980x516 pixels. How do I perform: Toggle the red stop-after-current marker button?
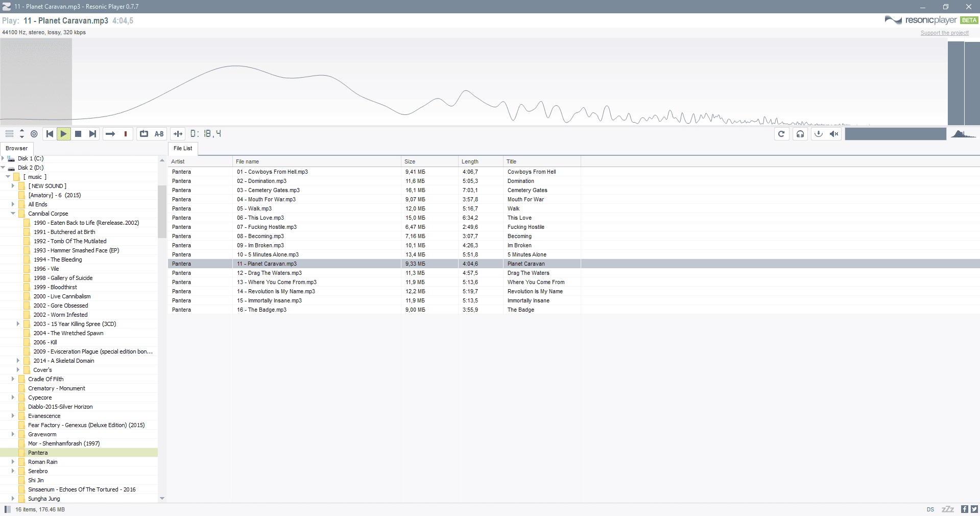point(126,134)
